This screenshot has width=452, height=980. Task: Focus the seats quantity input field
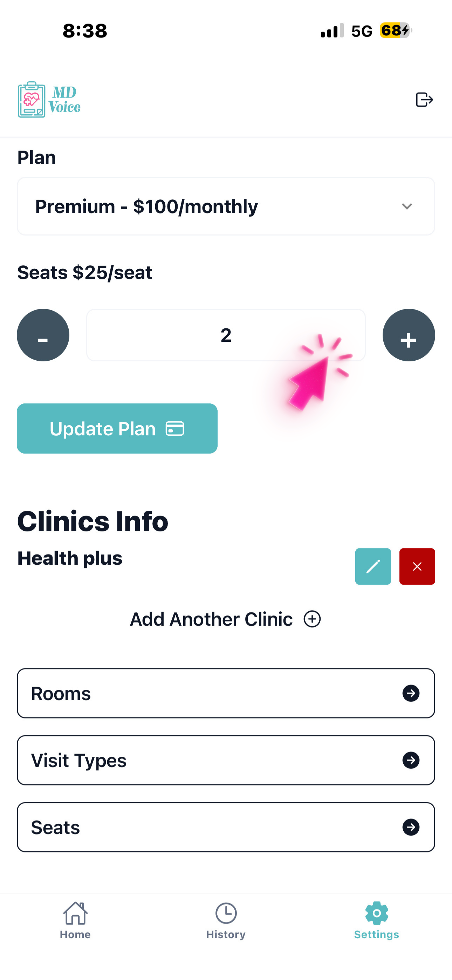click(225, 335)
